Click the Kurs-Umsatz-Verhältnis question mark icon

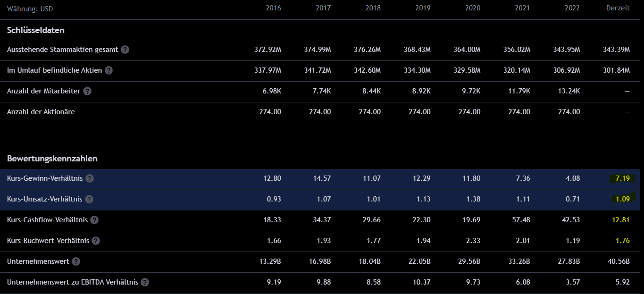click(x=89, y=199)
